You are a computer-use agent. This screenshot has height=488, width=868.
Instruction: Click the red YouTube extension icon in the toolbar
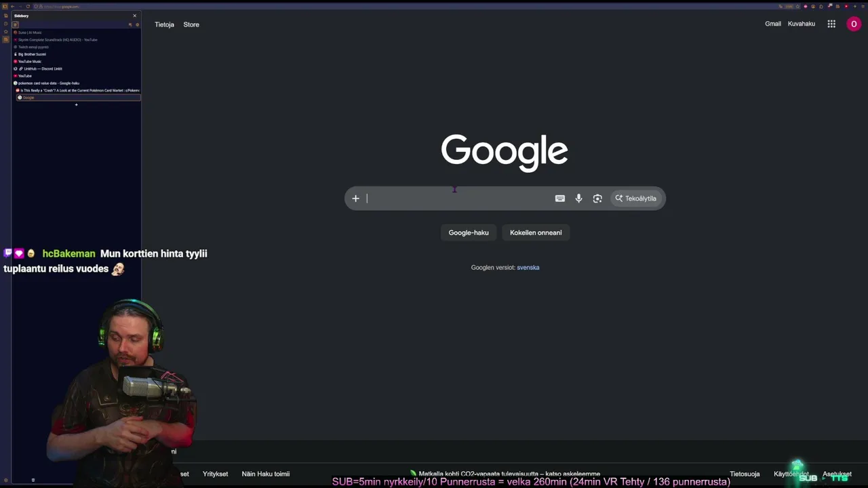(846, 7)
